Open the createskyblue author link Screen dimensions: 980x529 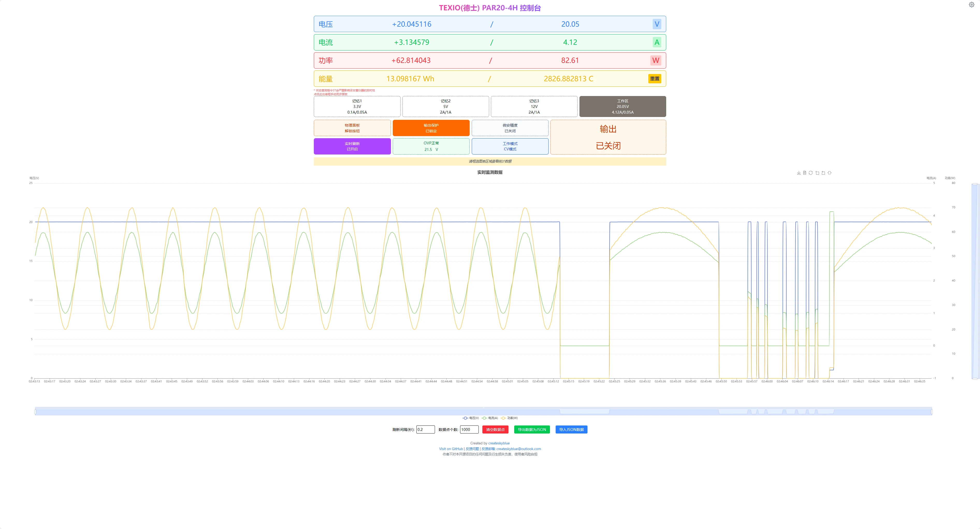(499, 443)
